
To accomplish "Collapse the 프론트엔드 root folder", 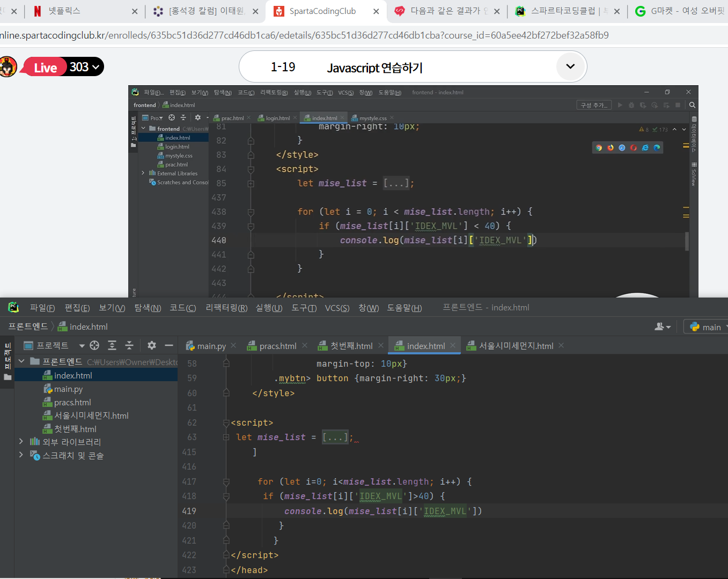I will click(x=21, y=361).
